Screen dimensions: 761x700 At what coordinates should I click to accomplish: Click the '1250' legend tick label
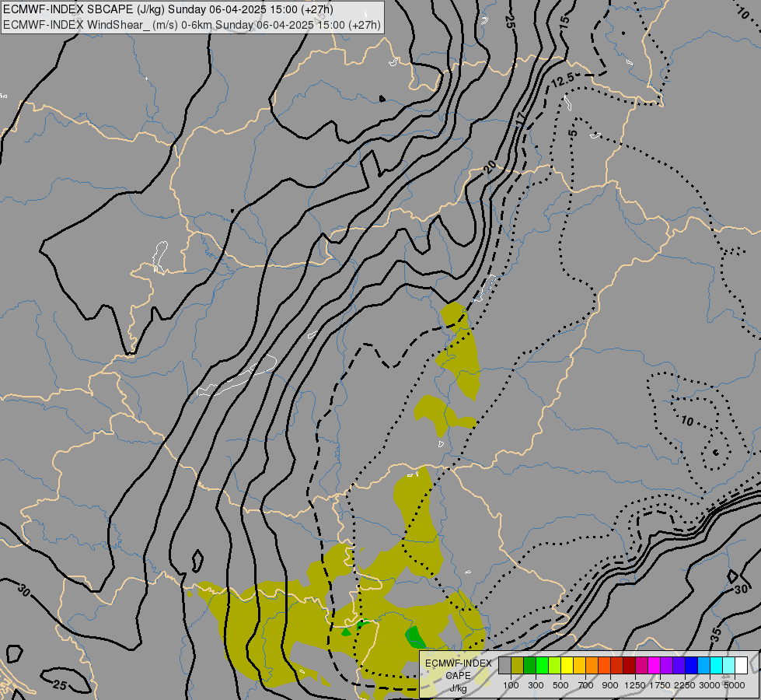[635, 685]
